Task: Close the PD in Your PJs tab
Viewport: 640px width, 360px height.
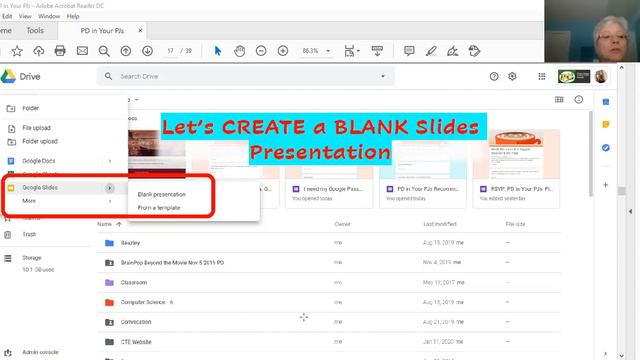Action: [x=140, y=31]
